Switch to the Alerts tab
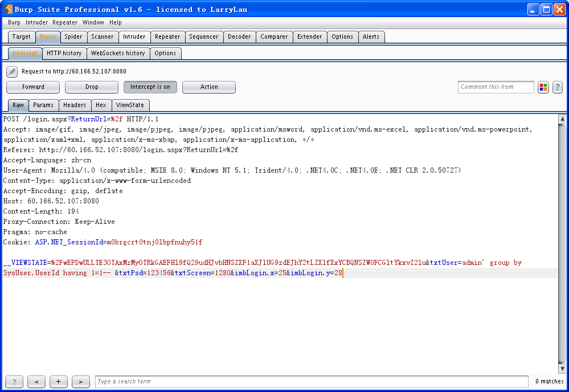The image size is (569, 392). [371, 36]
